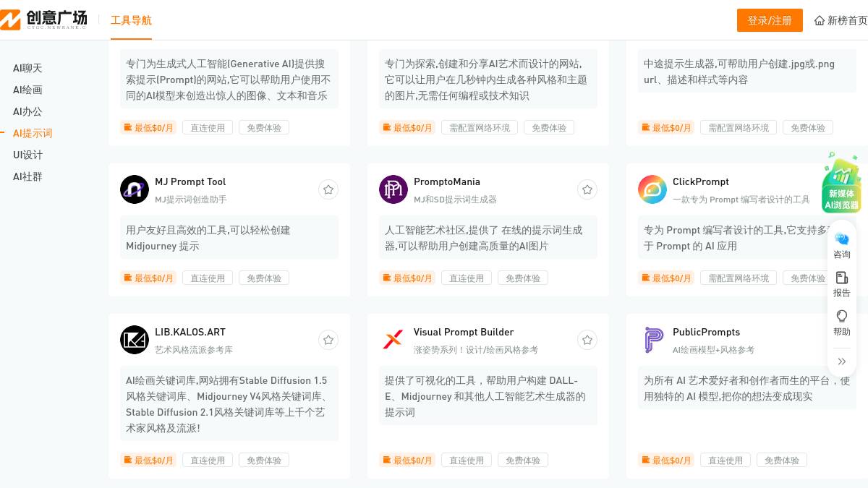Image resolution: width=868 pixels, height=488 pixels.
Task: Select AI社群 in the sidebar
Action: [27, 176]
